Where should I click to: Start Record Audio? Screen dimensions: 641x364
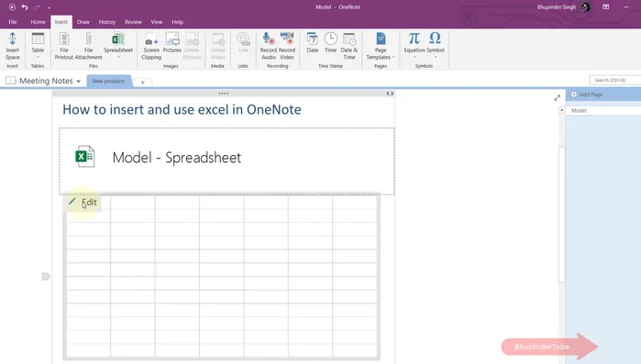click(268, 46)
